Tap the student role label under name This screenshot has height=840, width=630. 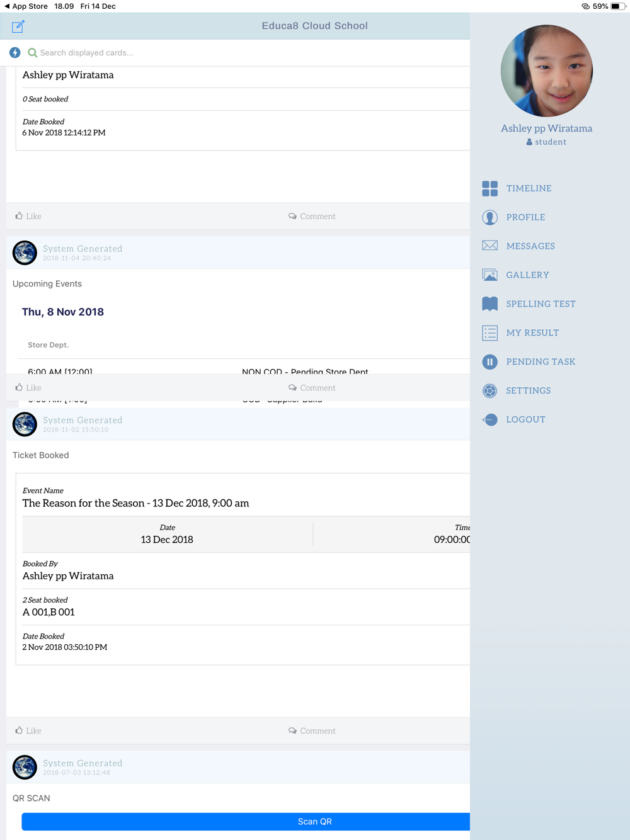point(546,142)
